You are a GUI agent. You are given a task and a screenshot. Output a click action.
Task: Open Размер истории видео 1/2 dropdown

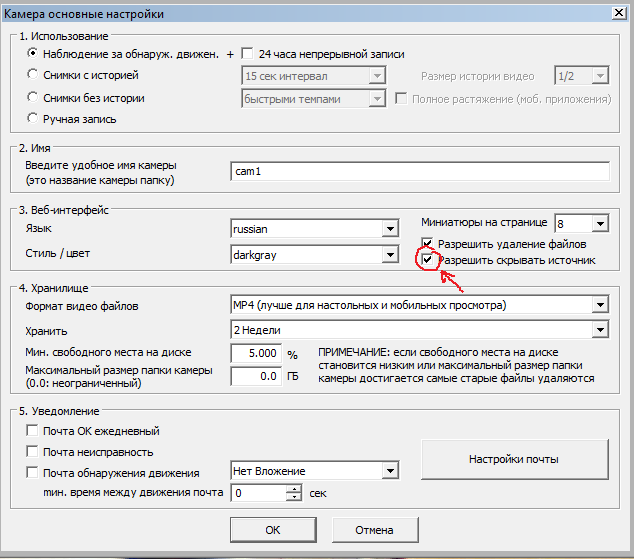point(582,76)
